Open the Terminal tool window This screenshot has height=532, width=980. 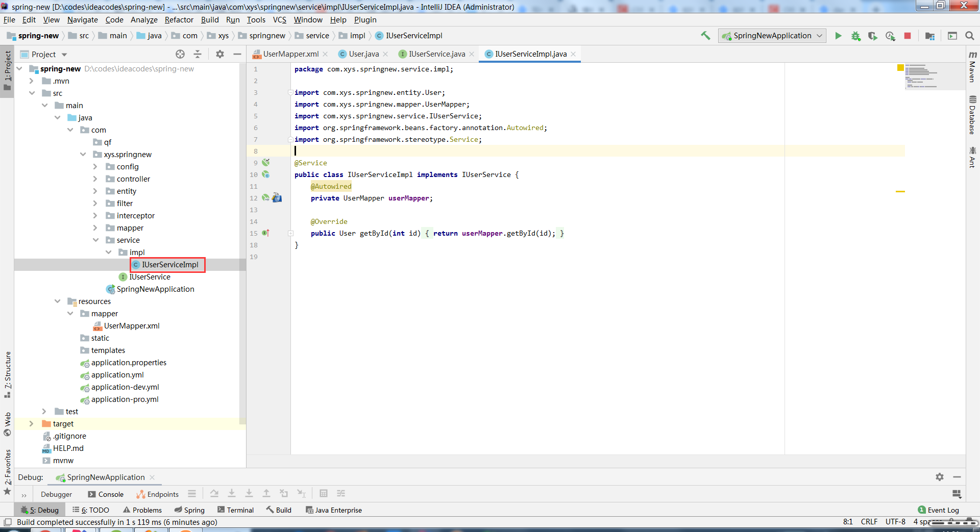pyautogui.click(x=235, y=510)
